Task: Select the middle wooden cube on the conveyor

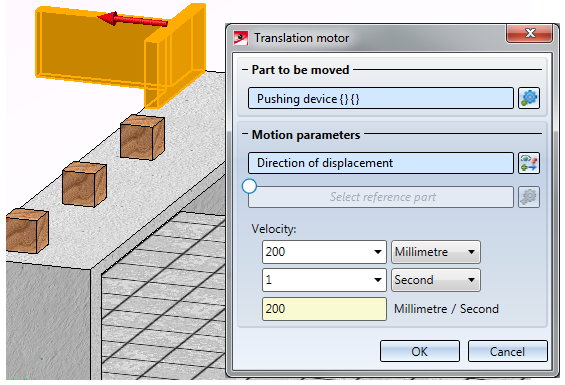Action: (84, 184)
